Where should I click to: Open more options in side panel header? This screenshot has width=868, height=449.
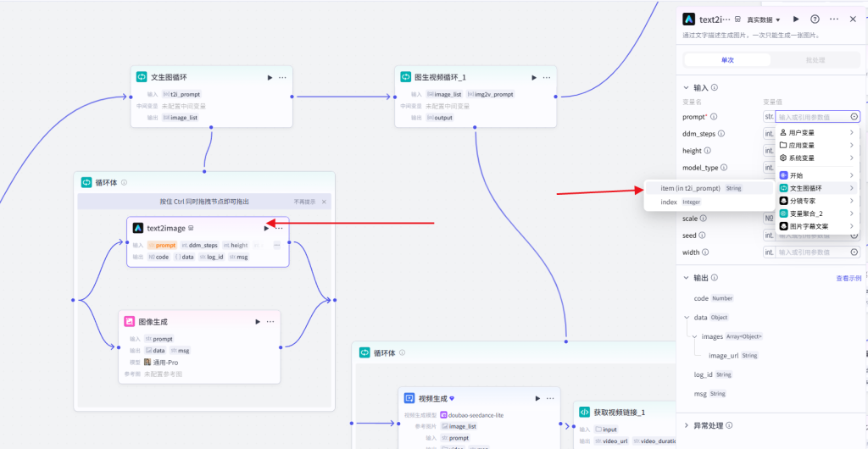834,19
